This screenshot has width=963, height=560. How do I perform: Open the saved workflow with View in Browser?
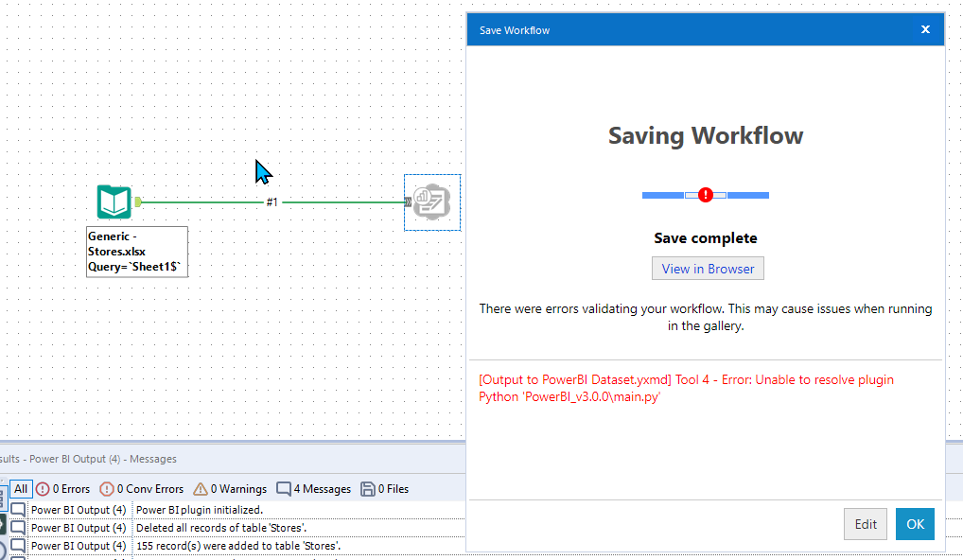pyautogui.click(x=707, y=268)
